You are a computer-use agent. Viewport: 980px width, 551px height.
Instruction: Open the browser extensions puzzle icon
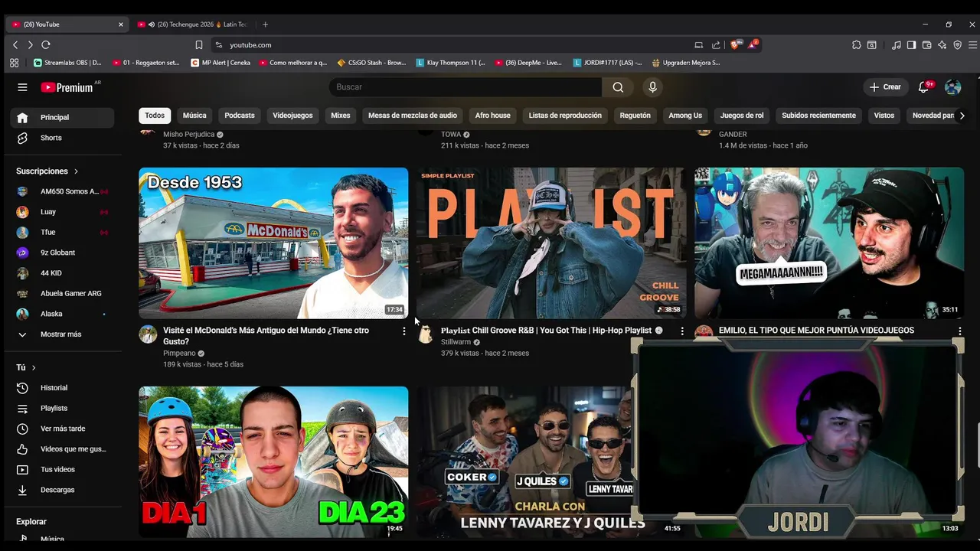[x=856, y=45]
